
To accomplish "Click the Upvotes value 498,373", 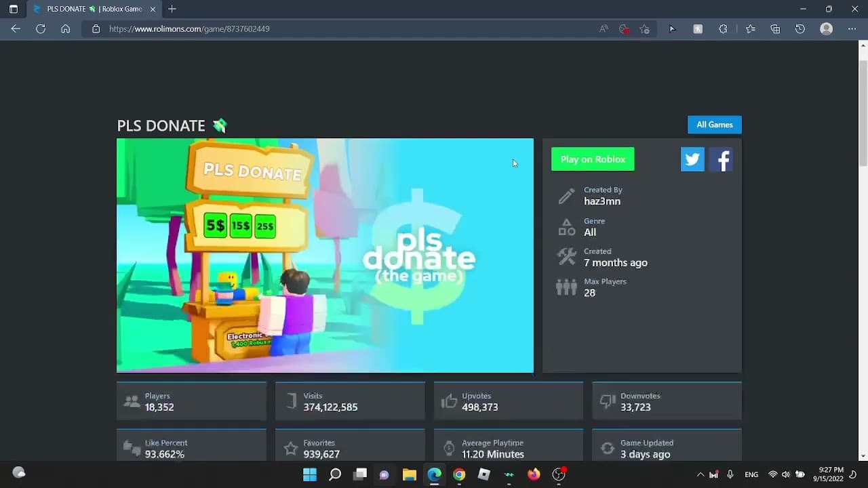I will [x=480, y=407].
